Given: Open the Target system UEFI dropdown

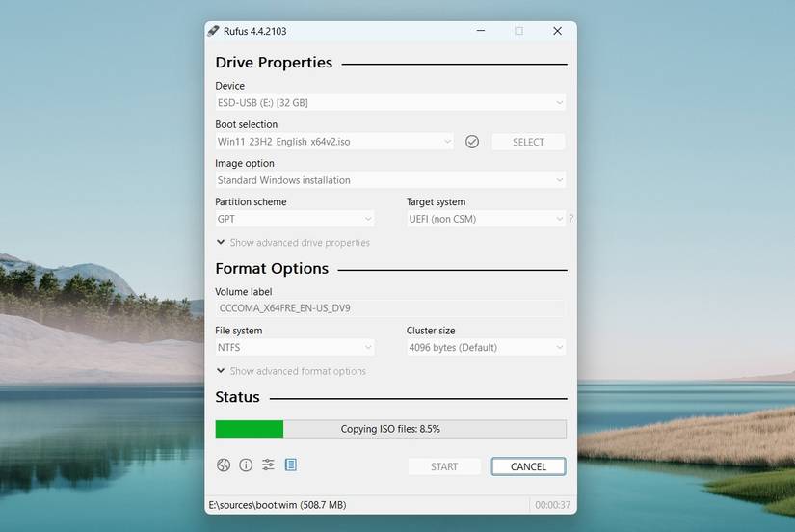Looking at the screenshot, I should pyautogui.click(x=486, y=219).
